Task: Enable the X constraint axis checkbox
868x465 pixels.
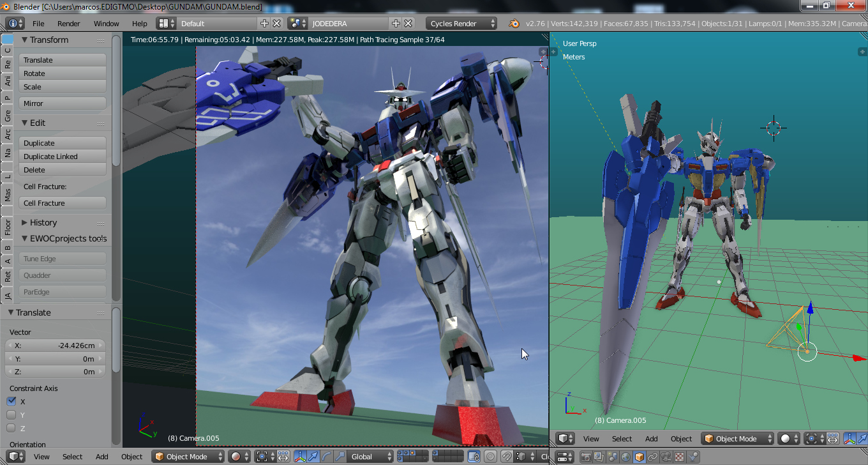Action: point(11,401)
